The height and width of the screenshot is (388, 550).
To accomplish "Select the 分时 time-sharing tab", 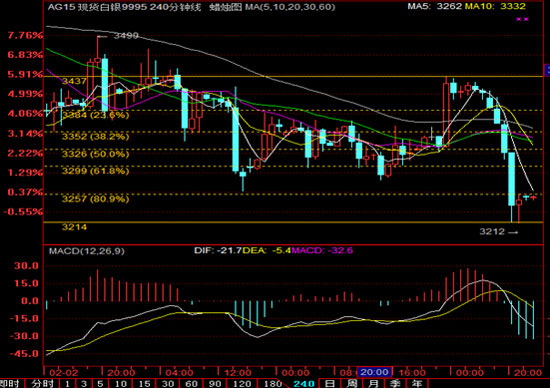I will pos(42,383).
